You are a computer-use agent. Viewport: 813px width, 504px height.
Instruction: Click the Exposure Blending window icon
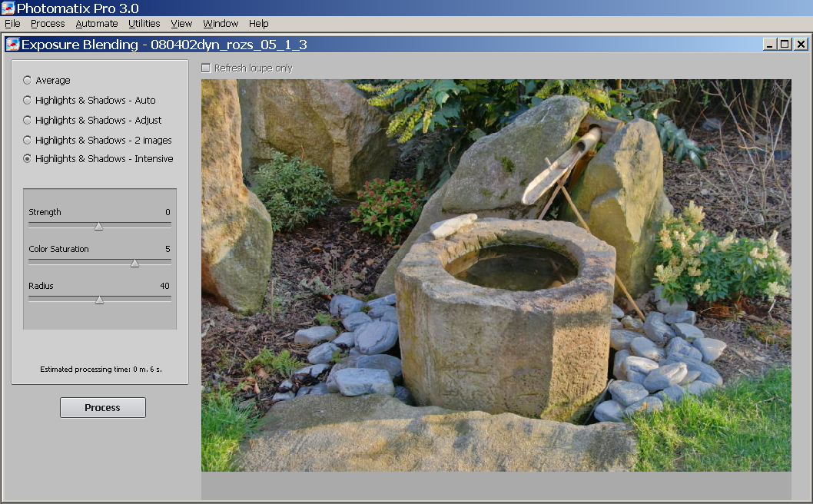(x=12, y=45)
